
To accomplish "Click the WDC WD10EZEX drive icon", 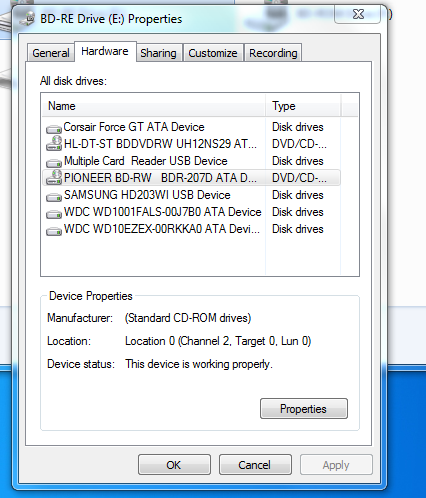I will pyautogui.click(x=54, y=230).
